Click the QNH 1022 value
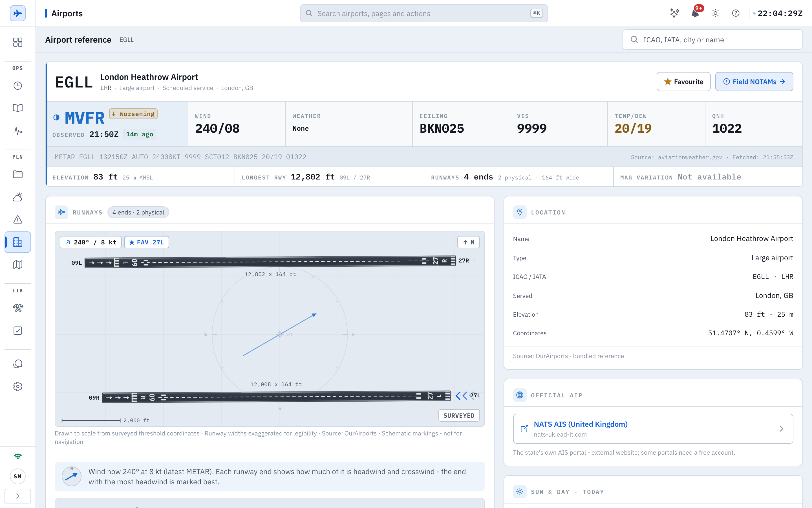Viewport: 812px width, 508px height. (x=727, y=129)
